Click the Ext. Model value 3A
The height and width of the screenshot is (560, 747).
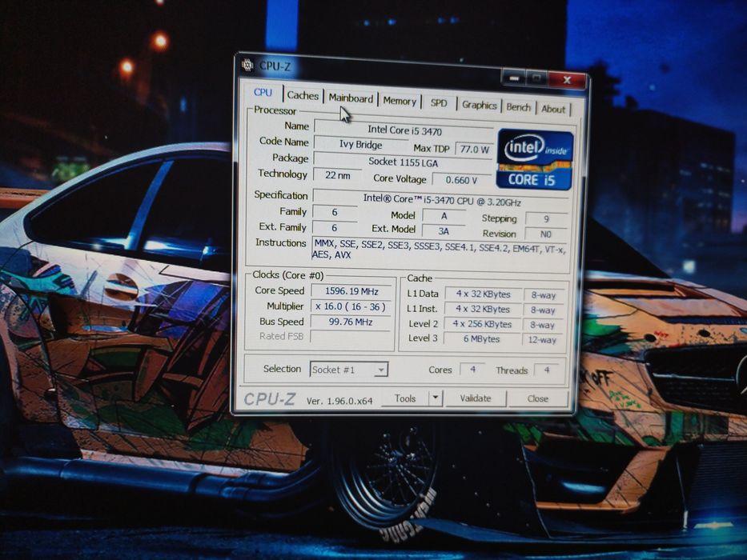click(x=444, y=231)
